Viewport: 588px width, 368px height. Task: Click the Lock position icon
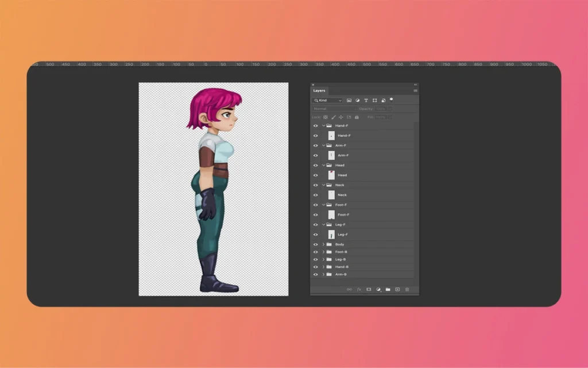[x=341, y=116]
